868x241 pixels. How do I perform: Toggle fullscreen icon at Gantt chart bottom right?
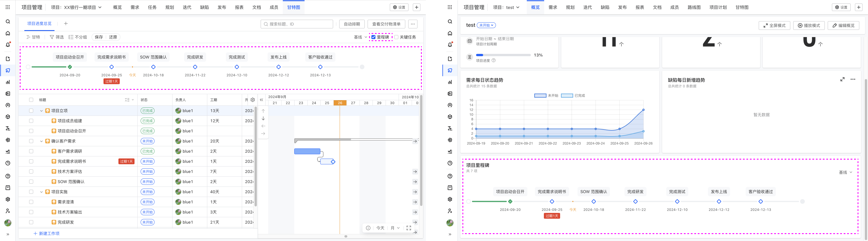[409, 228]
